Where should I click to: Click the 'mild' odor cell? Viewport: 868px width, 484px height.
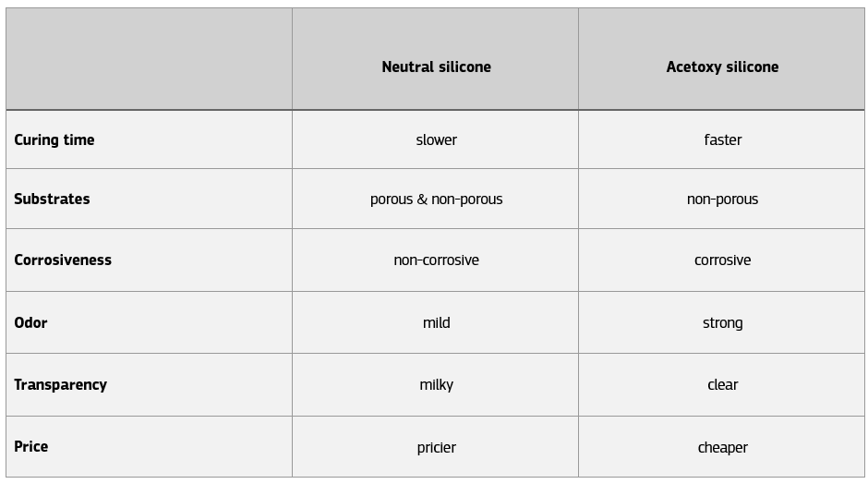pos(436,322)
